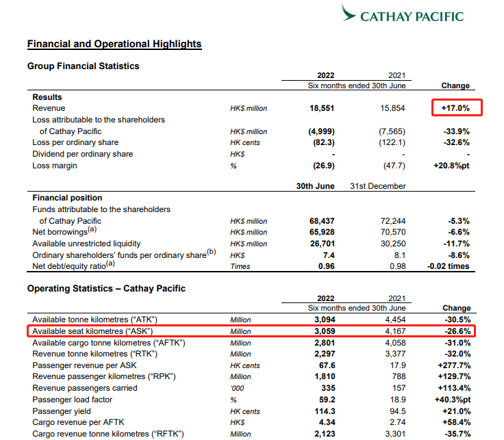
Task: Select RTK 2022 value 2,297
Action: pyautogui.click(x=325, y=354)
